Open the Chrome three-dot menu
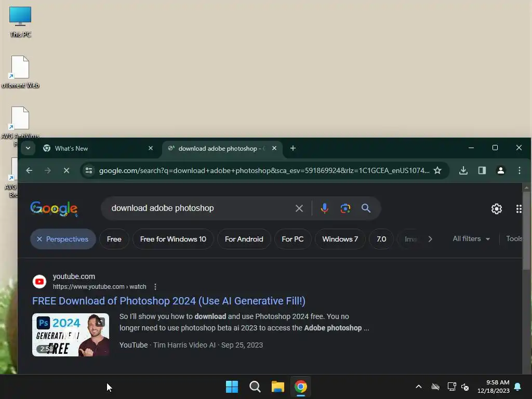 pos(520,170)
